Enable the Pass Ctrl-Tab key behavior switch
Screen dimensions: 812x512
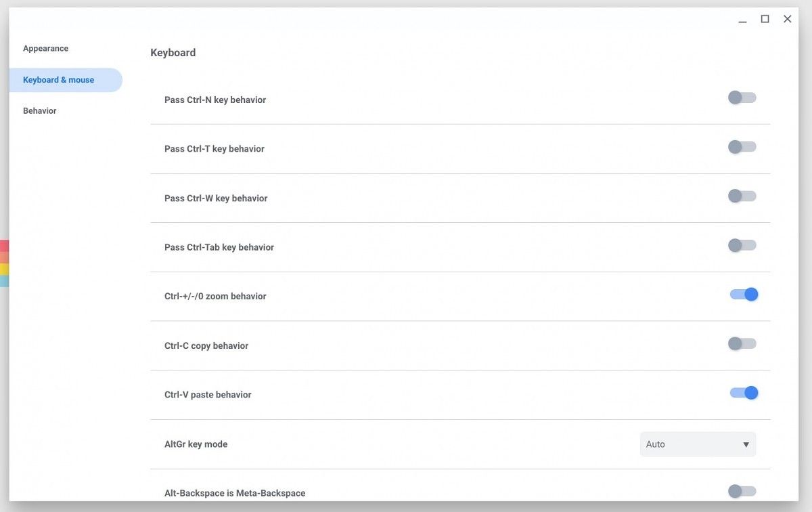742,245
